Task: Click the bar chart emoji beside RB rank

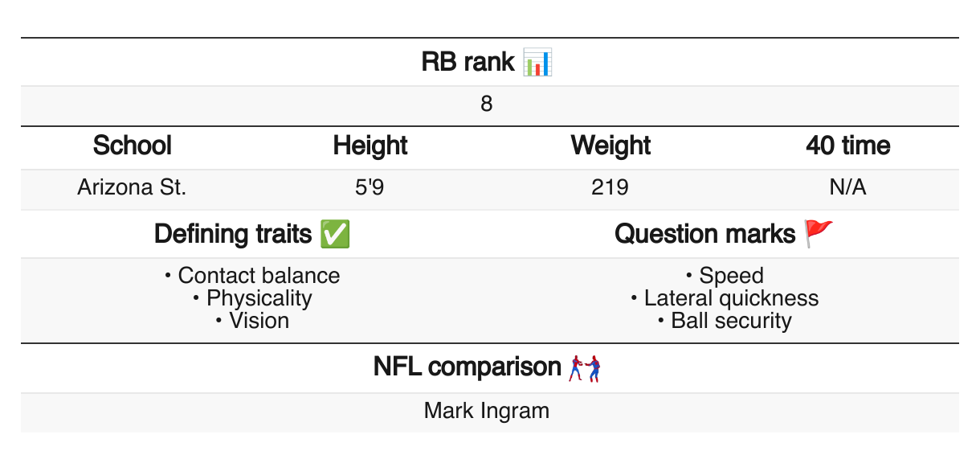Action: coord(537,62)
